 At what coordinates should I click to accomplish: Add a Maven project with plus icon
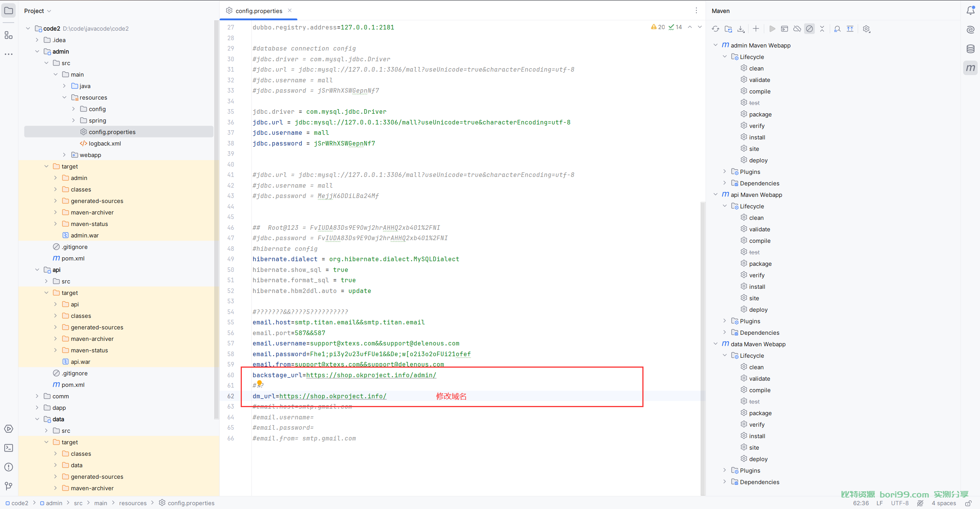(756, 29)
